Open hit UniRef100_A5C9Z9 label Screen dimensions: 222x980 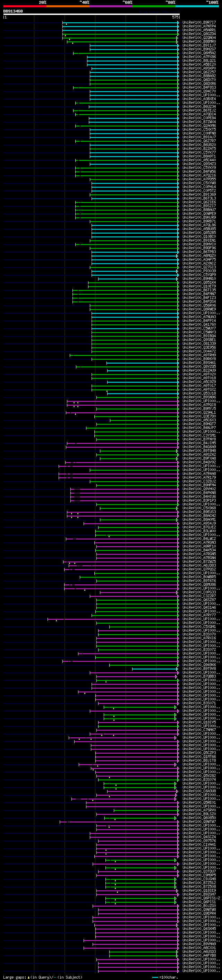click(199, 382)
